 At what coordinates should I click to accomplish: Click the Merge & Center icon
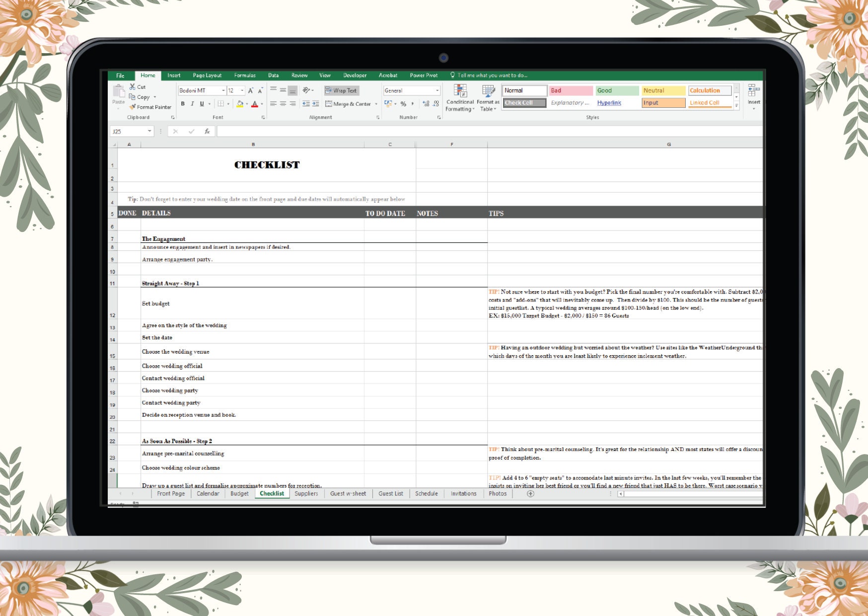330,104
